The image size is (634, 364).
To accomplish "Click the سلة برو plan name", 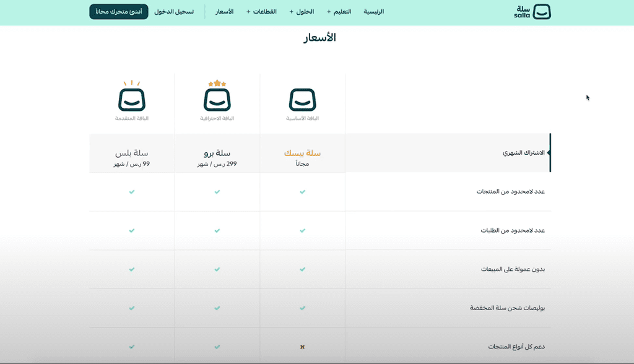I will click(x=217, y=153).
